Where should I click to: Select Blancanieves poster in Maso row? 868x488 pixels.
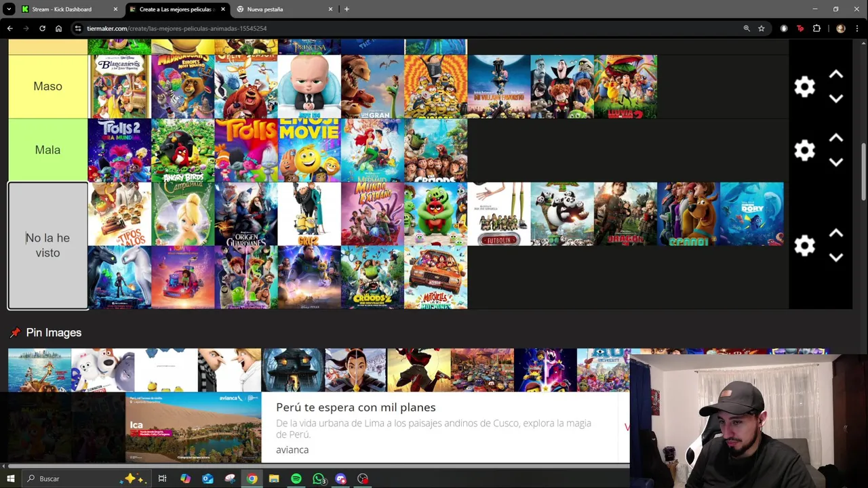pyautogui.click(x=119, y=87)
